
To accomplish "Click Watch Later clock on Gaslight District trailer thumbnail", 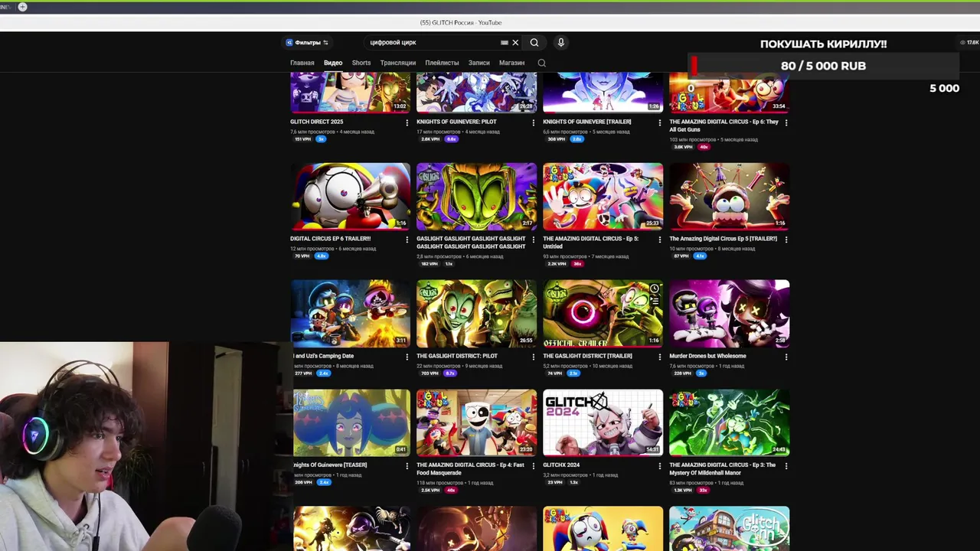I will click(655, 289).
